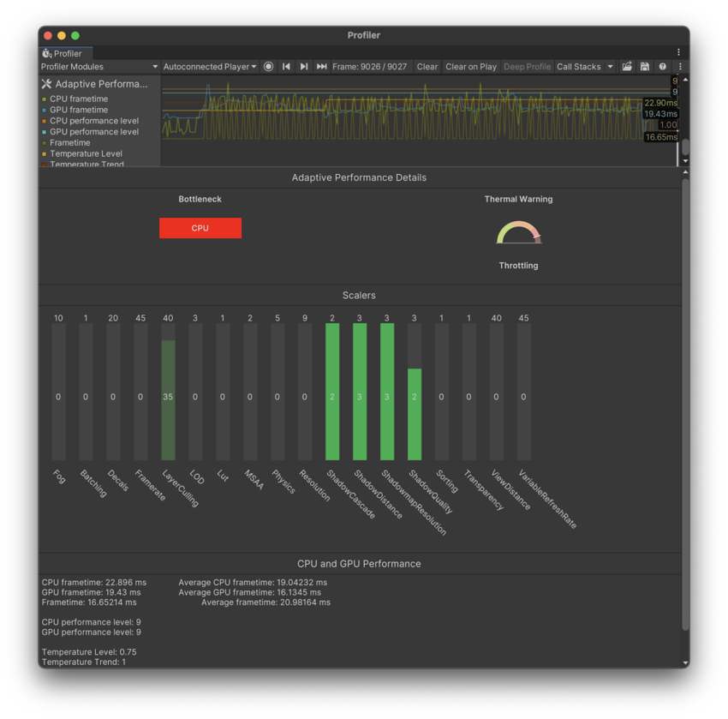Go to the previous frame in the Profiler

tap(286, 66)
